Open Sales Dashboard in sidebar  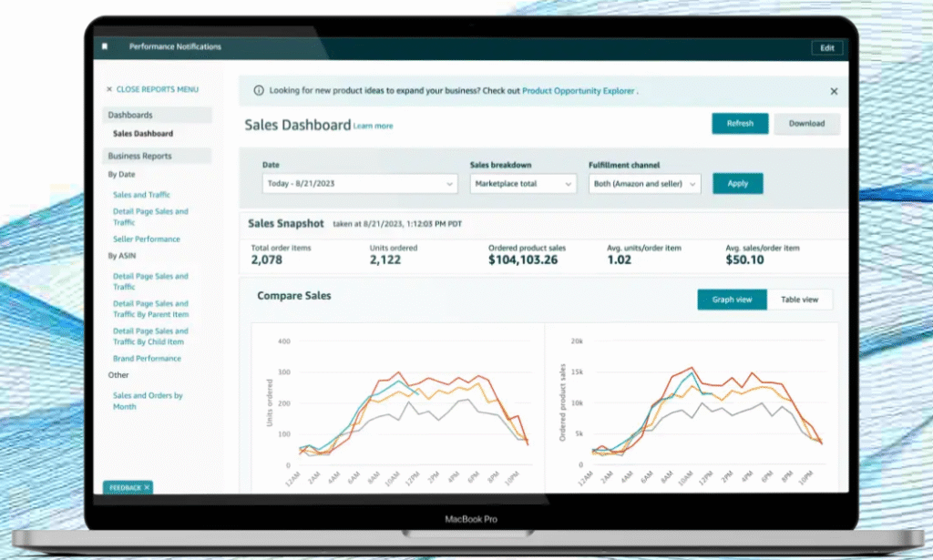[143, 134]
